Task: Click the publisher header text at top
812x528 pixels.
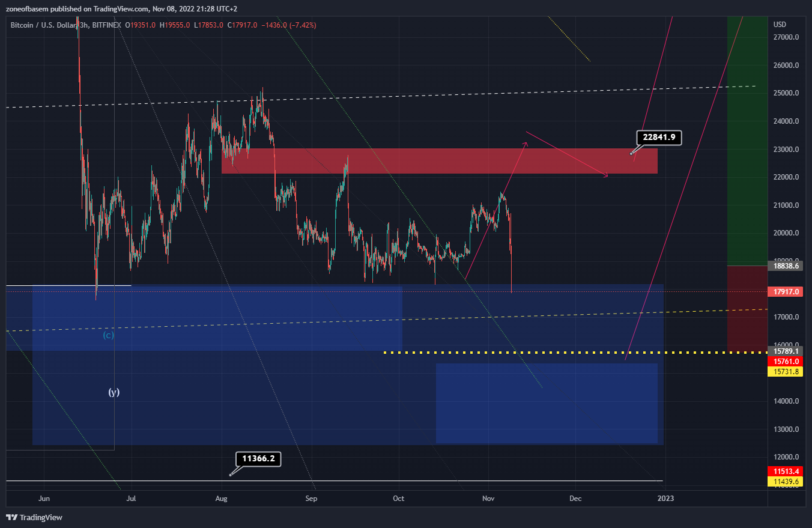Action: 121,9
